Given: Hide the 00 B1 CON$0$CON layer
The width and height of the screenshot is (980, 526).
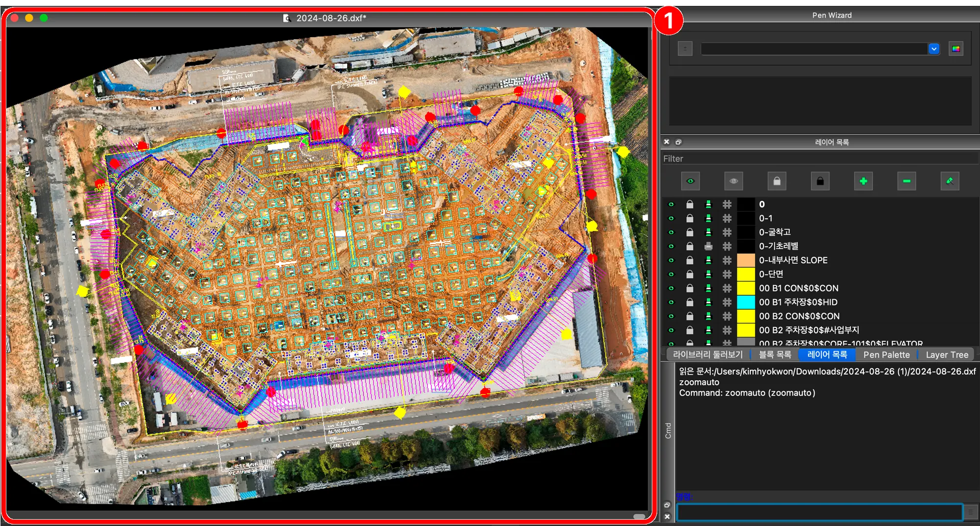Looking at the screenshot, I should click(x=671, y=288).
